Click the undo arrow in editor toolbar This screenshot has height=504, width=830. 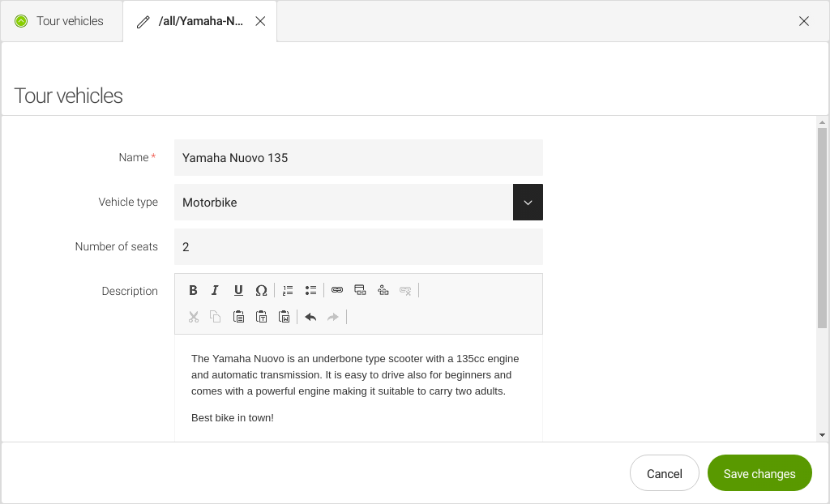click(x=310, y=317)
